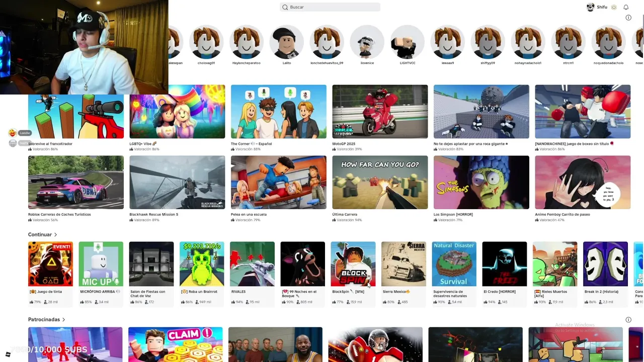Focus the Buscar search field
This screenshot has height=362, width=644.
[x=330, y=7]
